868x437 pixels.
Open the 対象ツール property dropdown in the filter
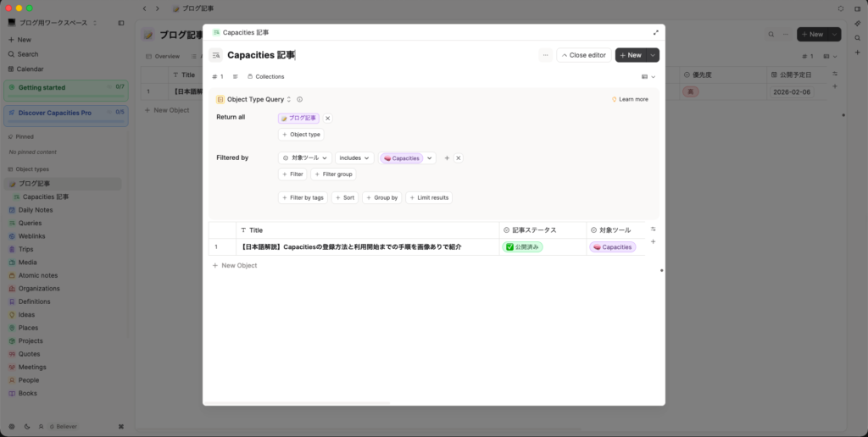(x=305, y=158)
